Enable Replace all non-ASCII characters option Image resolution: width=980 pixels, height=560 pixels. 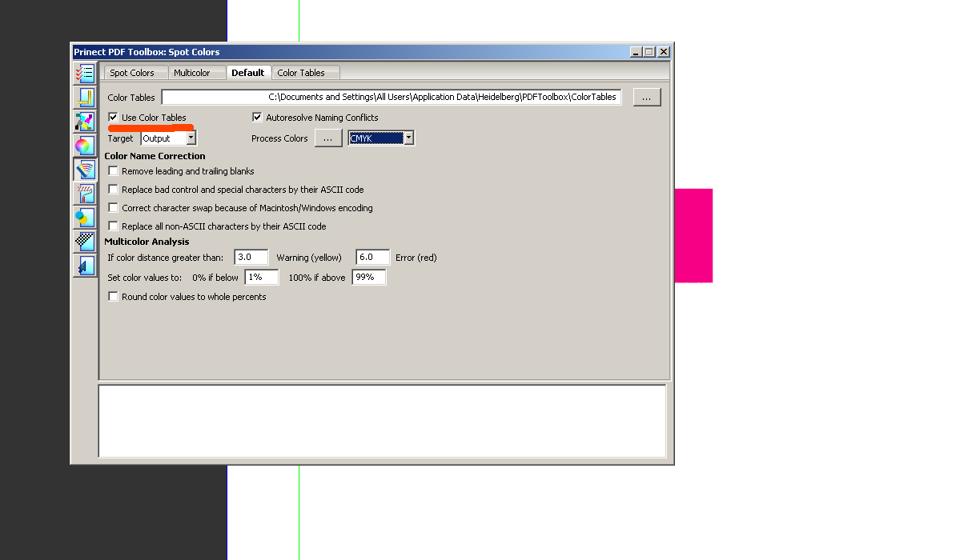click(113, 226)
